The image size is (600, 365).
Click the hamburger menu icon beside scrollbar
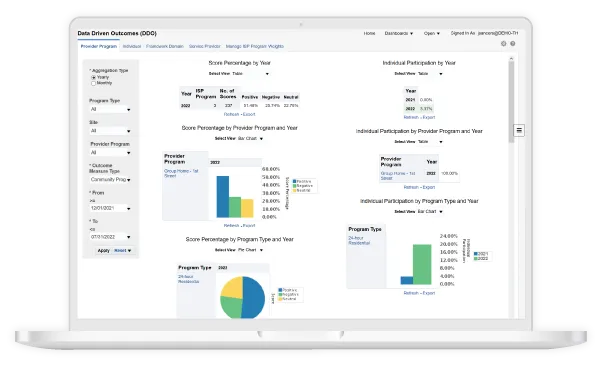click(519, 130)
